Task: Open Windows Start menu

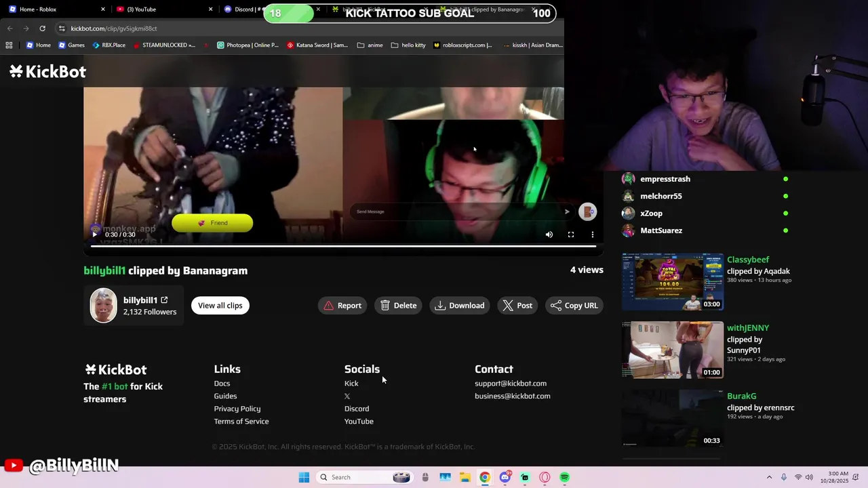Action: 304,477
